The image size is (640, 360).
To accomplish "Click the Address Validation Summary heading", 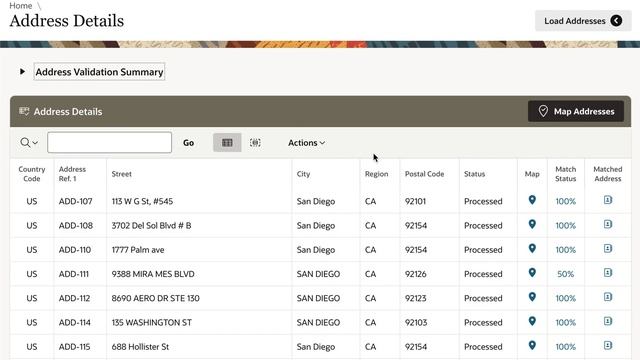I will pyautogui.click(x=99, y=72).
